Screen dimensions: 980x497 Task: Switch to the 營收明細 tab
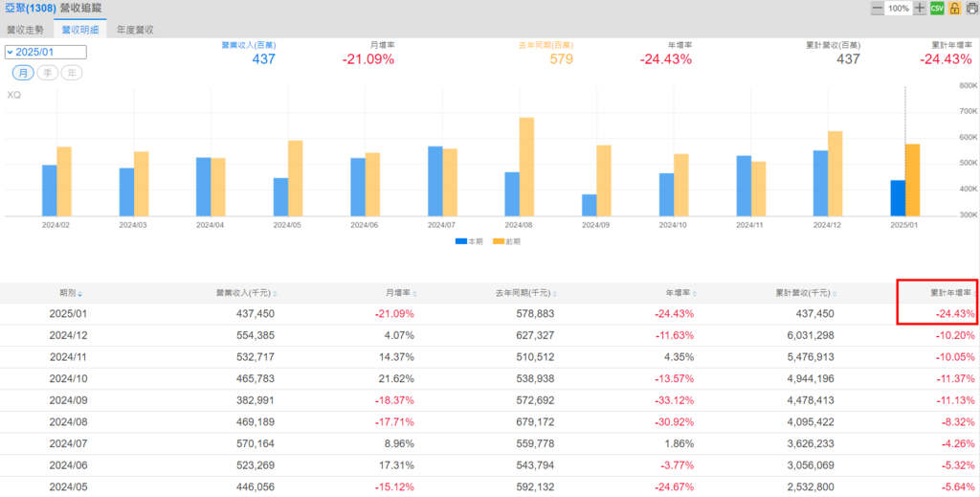click(x=80, y=30)
